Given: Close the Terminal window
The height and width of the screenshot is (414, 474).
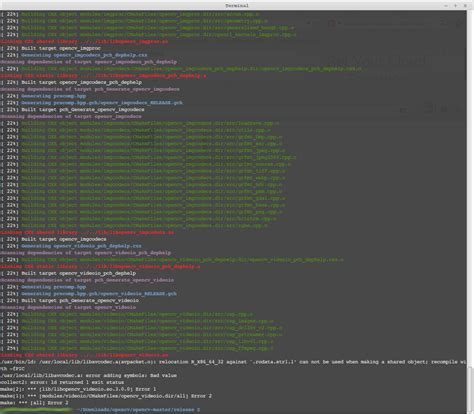Looking at the screenshot, I should (465, 5).
